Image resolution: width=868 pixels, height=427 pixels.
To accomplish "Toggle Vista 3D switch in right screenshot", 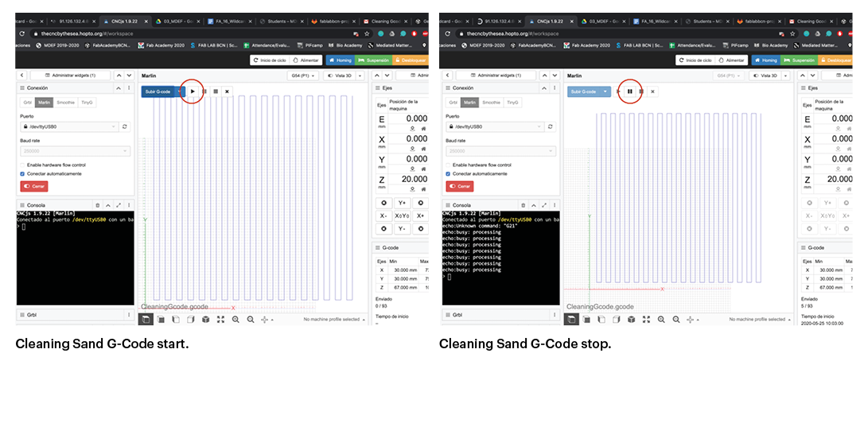I will click(x=765, y=76).
